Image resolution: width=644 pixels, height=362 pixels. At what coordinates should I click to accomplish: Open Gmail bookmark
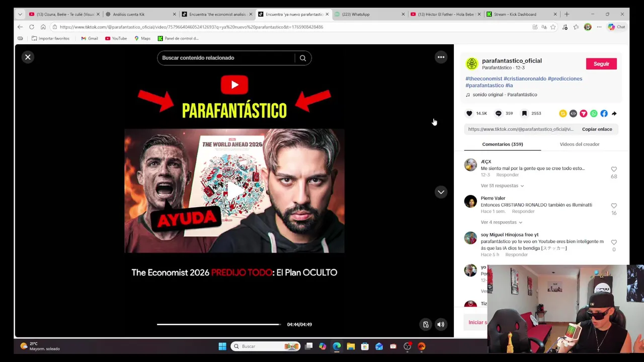point(89,38)
